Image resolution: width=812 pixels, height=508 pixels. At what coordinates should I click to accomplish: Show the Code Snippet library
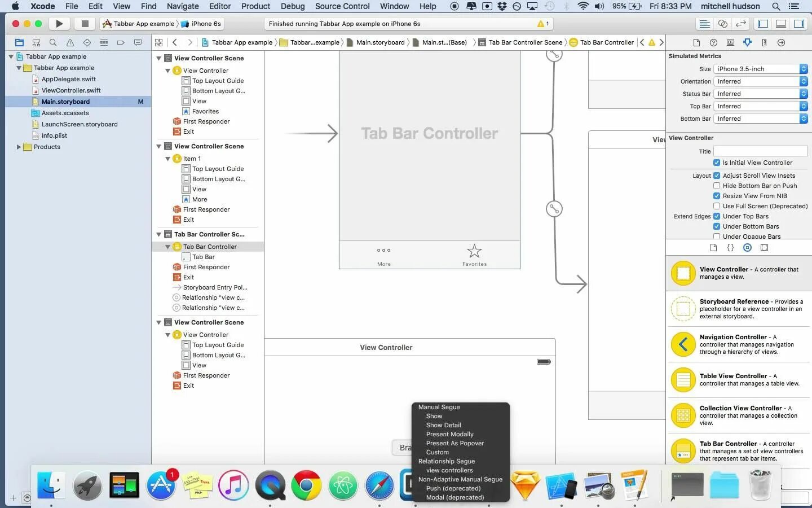pos(730,247)
